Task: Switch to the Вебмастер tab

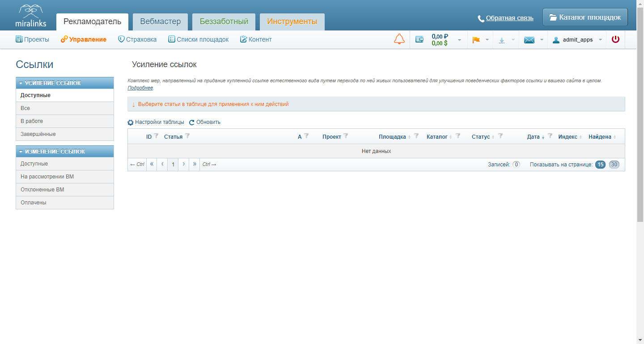Action: [161, 21]
